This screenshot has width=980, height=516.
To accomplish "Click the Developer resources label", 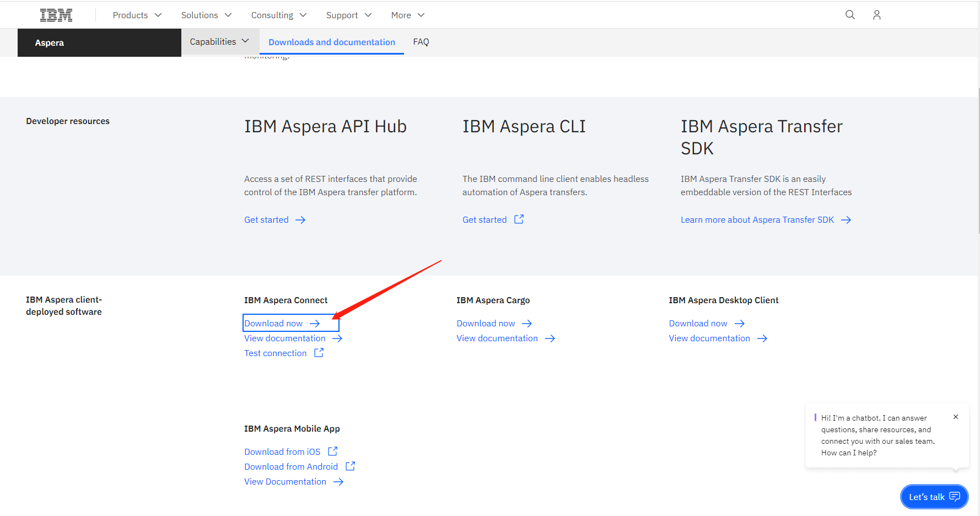I will tap(68, 121).
